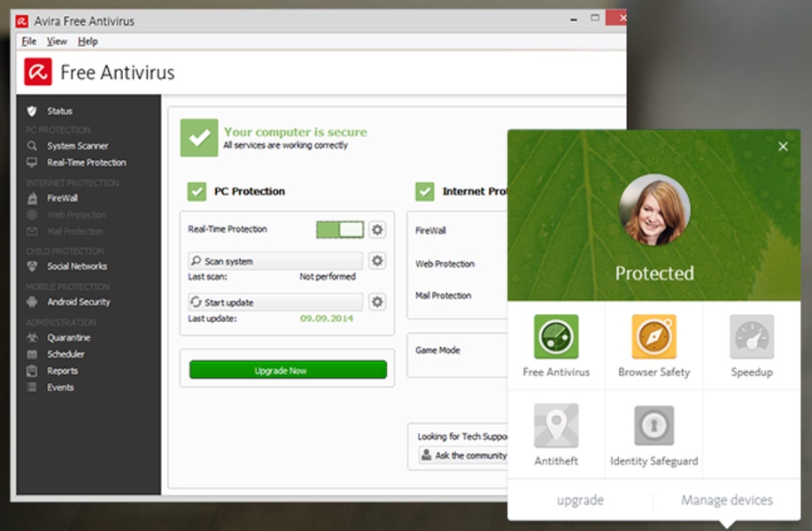Maximize the Avira Free Antivirus window
Screen dimensions: 812x531
(x=595, y=18)
